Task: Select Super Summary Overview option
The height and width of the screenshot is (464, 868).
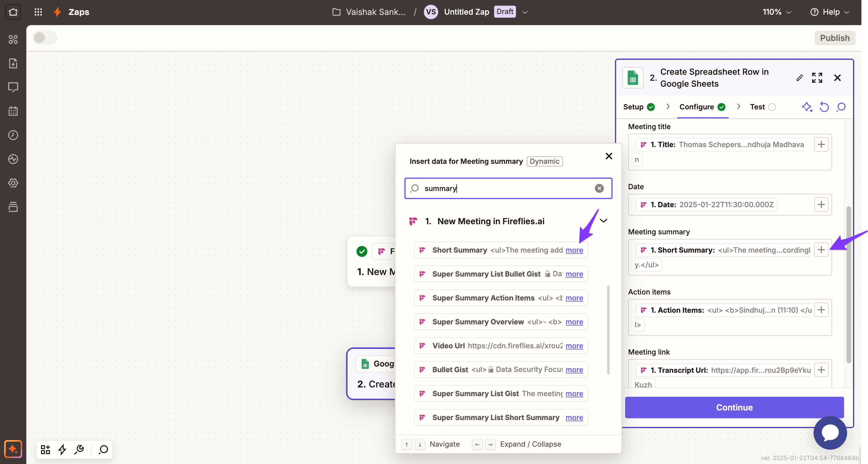Action: [x=501, y=322]
